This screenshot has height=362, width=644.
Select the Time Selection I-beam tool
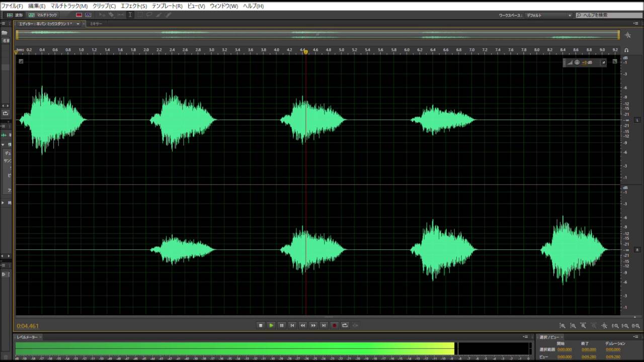[x=130, y=15]
